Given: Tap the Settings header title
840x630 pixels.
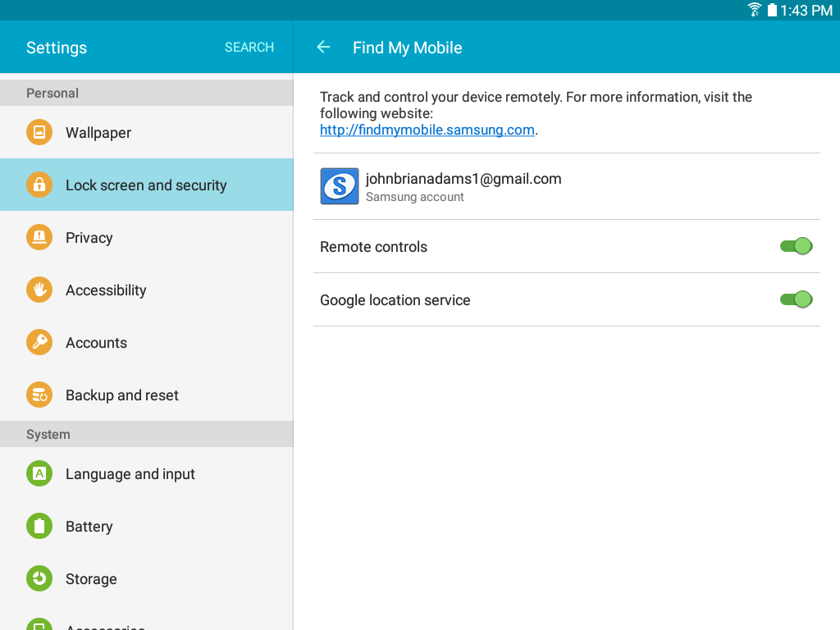Looking at the screenshot, I should (57, 48).
